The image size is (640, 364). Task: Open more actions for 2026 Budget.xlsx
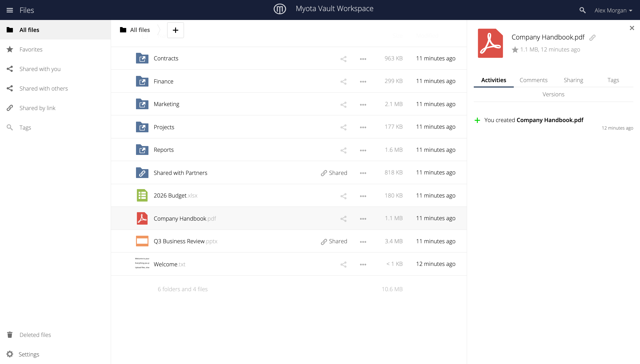pos(363,196)
